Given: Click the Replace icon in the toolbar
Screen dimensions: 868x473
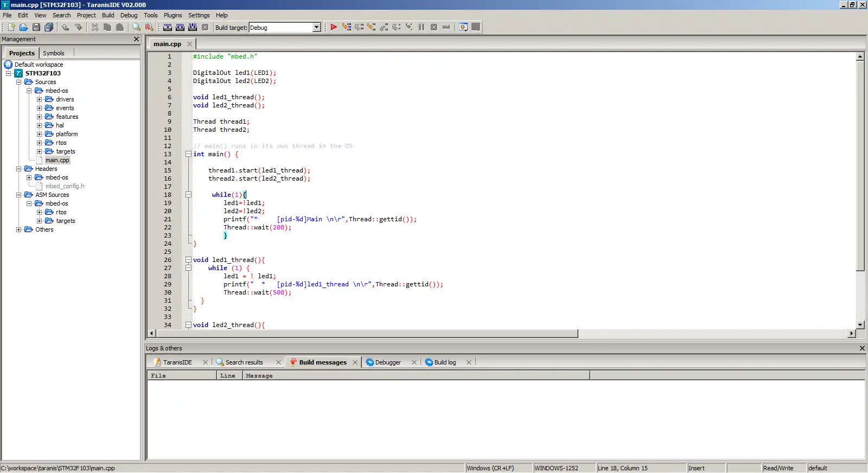Looking at the screenshot, I should (149, 27).
